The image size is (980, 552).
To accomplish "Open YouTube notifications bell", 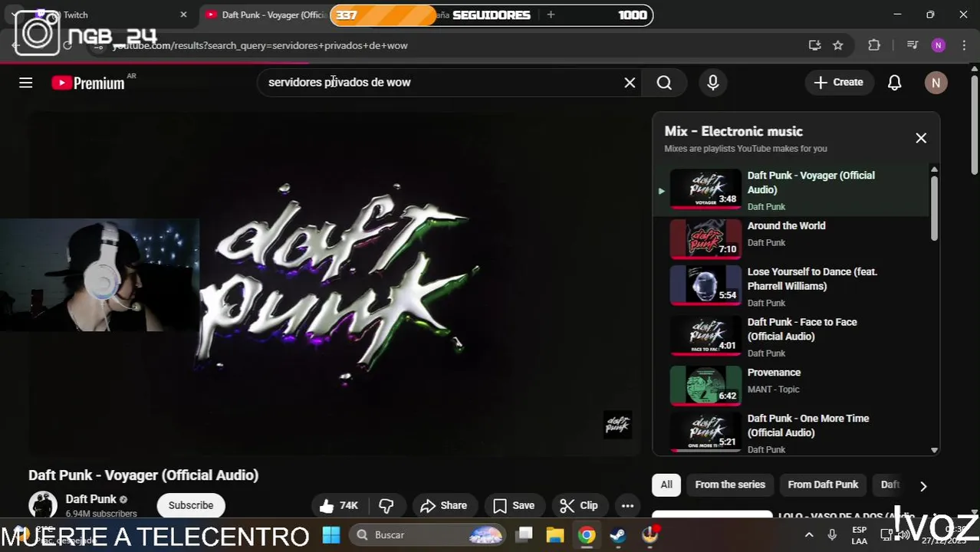I will pyautogui.click(x=894, y=83).
